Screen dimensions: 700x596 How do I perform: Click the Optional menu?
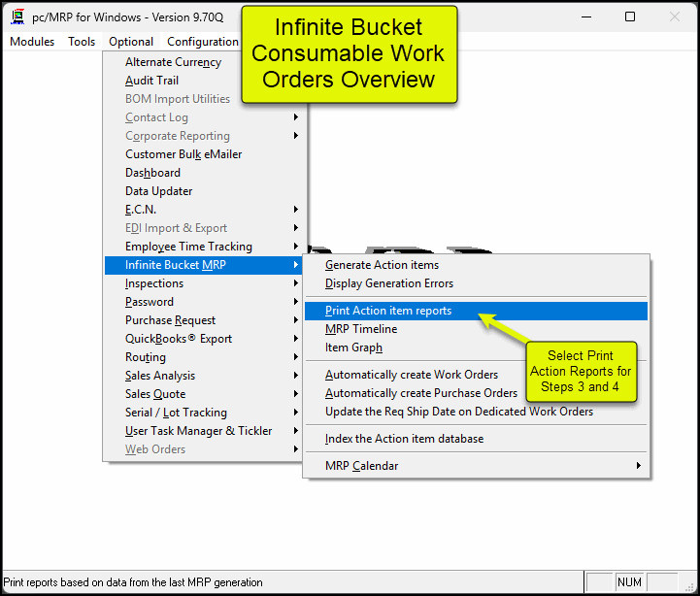coord(131,42)
